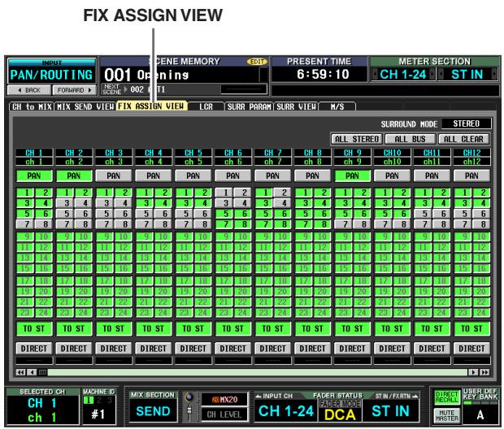Screen dimensions: 504x429
Task: Click SELECTED CH display CH 1
Action: click(x=42, y=410)
